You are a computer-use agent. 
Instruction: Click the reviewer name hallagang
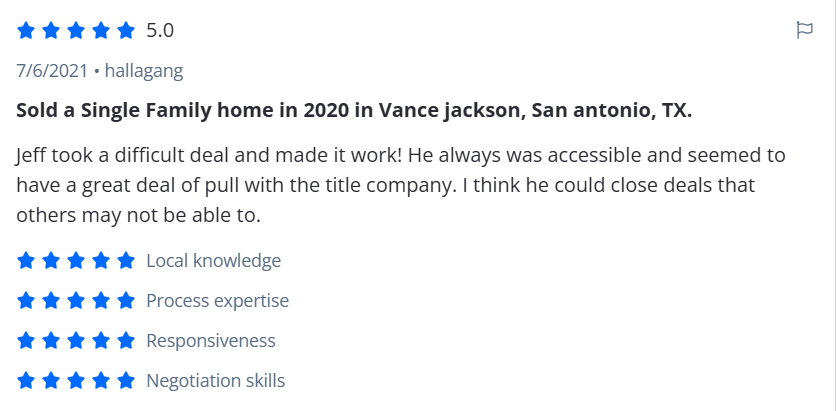pos(144,71)
